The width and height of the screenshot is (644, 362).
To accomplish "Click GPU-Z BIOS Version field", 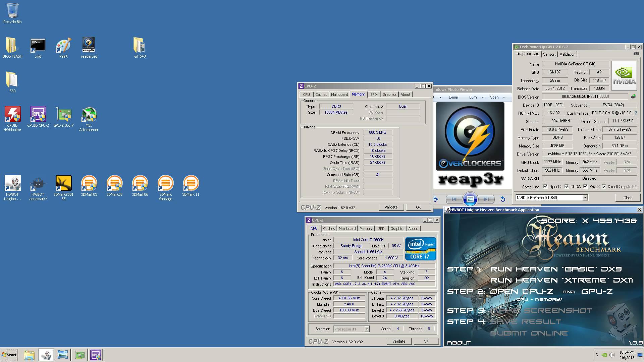I will (x=585, y=97).
